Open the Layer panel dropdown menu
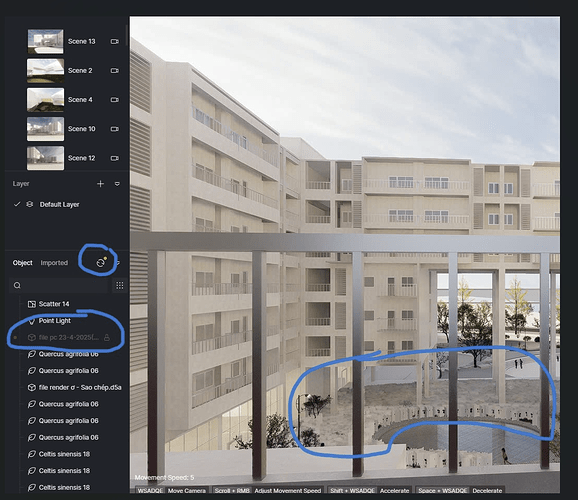Screen dimensions: 578x500 pos(117,184)
